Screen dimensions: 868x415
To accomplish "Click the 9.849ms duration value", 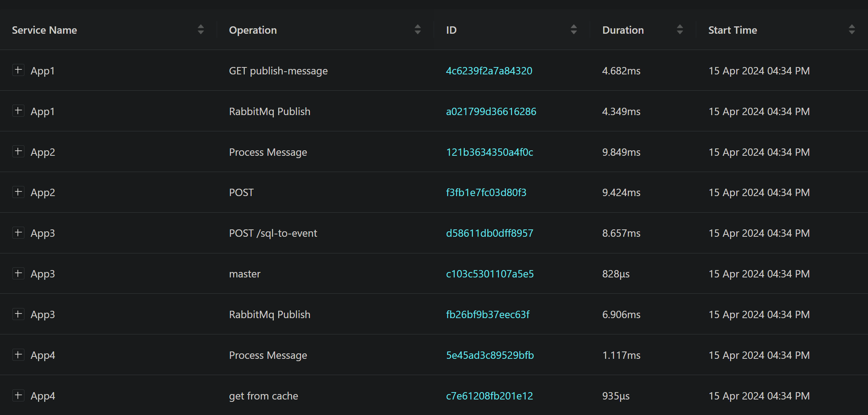I will point(621,152).
